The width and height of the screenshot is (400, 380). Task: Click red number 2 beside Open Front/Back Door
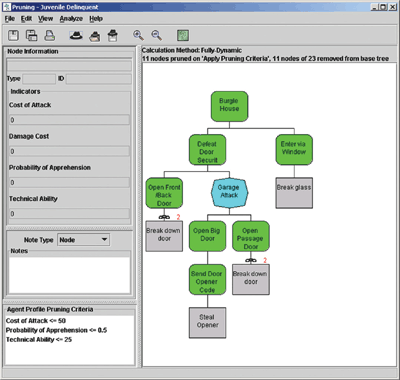(178, 217)
